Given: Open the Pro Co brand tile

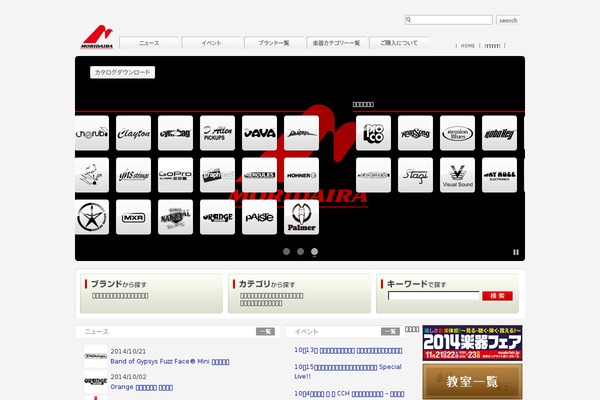Looking at the screenshot, I should [x=373, y=133].
